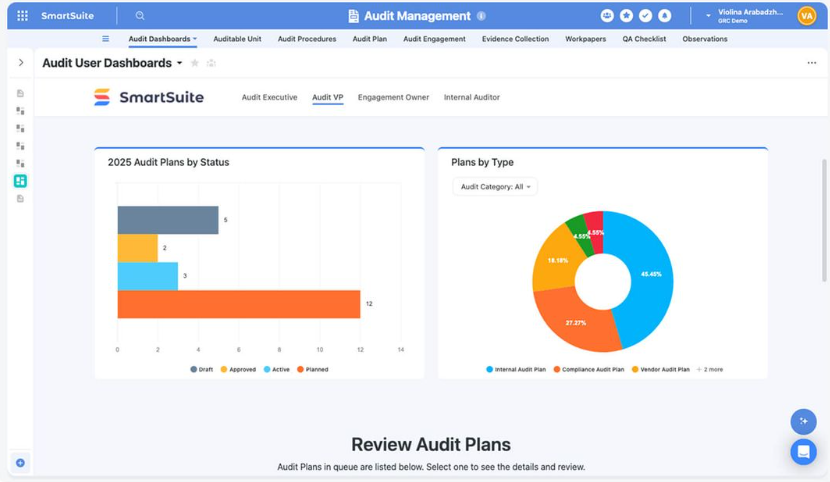Switch to Internal Auditor dashboard
The height and width of the screenshot is (482, 830).
pyautogui.click(x=472, y=97)
